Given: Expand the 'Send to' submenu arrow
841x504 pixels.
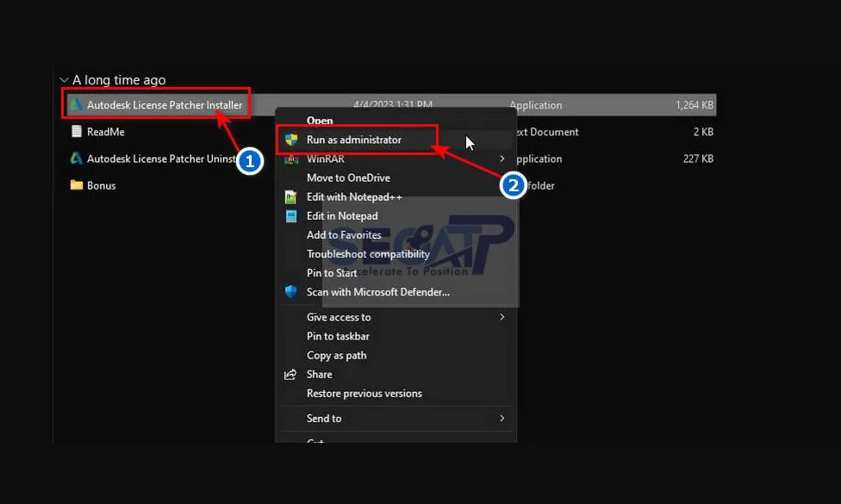Looking at the screenshot, I should pyautogui.click(x=502, y=419).
